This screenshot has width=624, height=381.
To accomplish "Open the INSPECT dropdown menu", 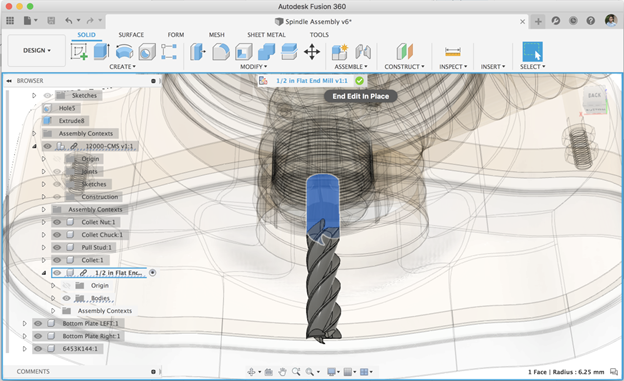I will [453, 66].
